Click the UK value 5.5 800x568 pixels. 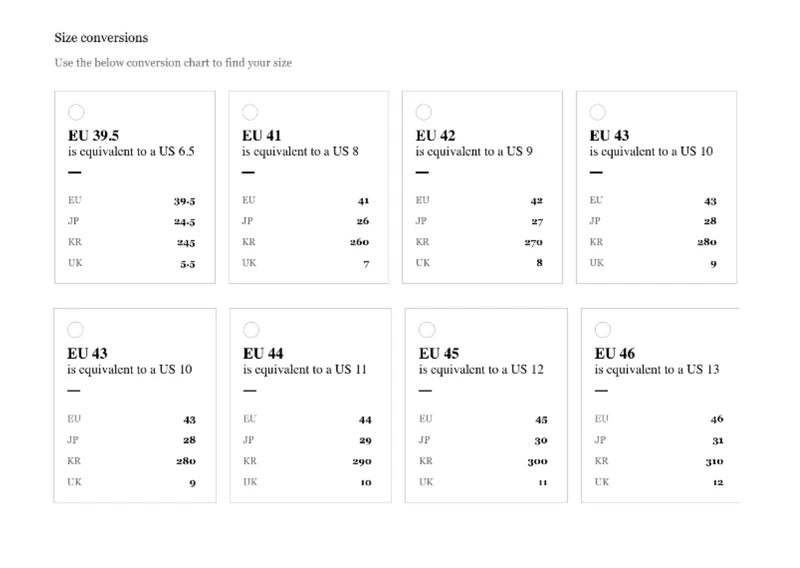click(x=187, y=263)
